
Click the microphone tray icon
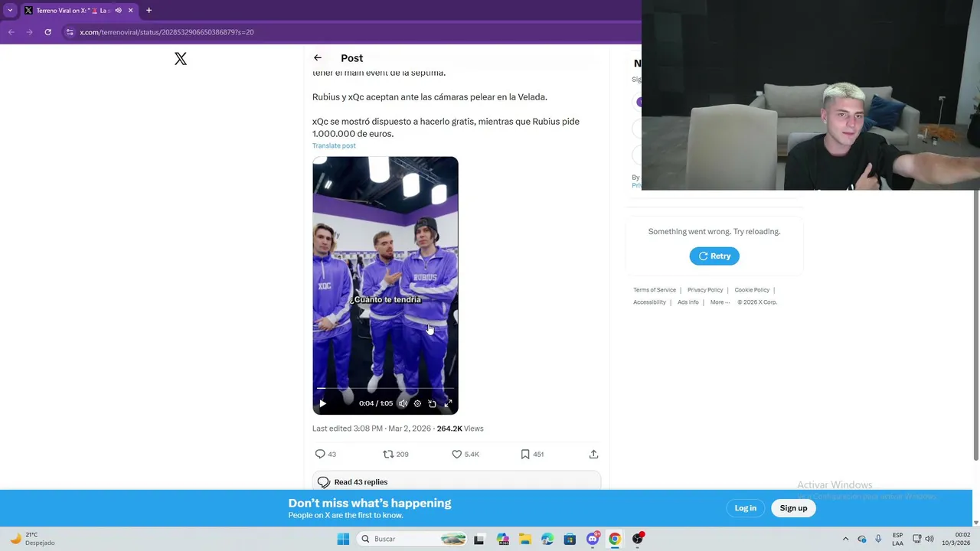878,539
